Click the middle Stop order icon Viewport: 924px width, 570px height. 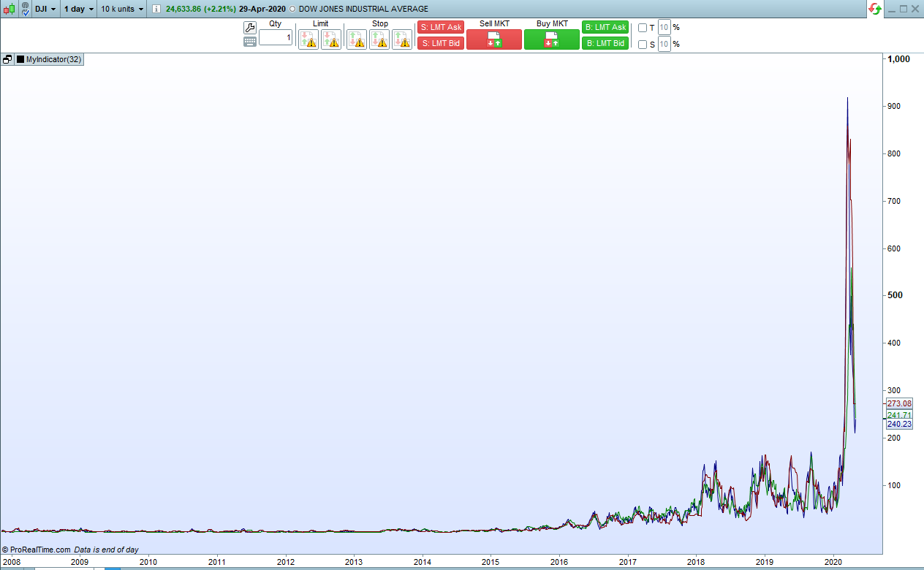379,39
